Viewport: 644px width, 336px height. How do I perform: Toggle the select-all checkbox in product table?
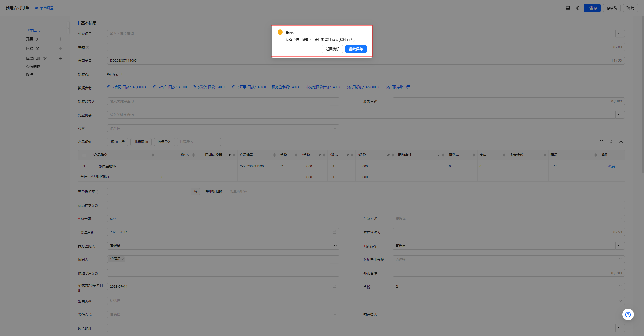tap(84, 155)
